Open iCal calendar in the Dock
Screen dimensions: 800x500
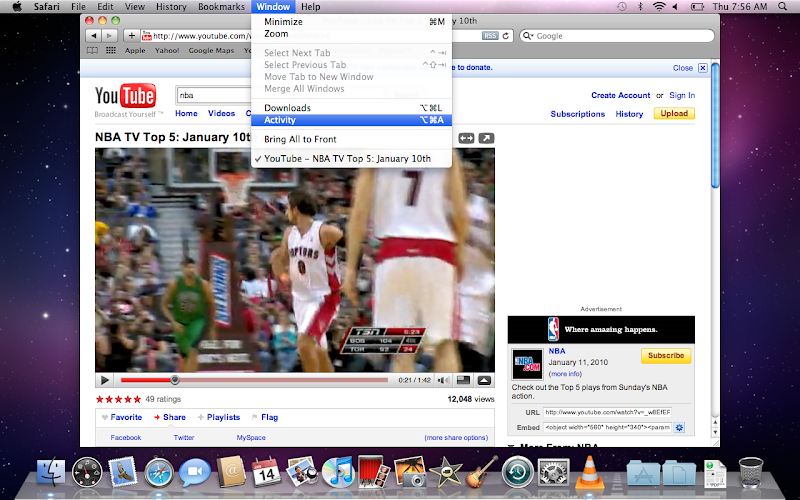[266, 471]
